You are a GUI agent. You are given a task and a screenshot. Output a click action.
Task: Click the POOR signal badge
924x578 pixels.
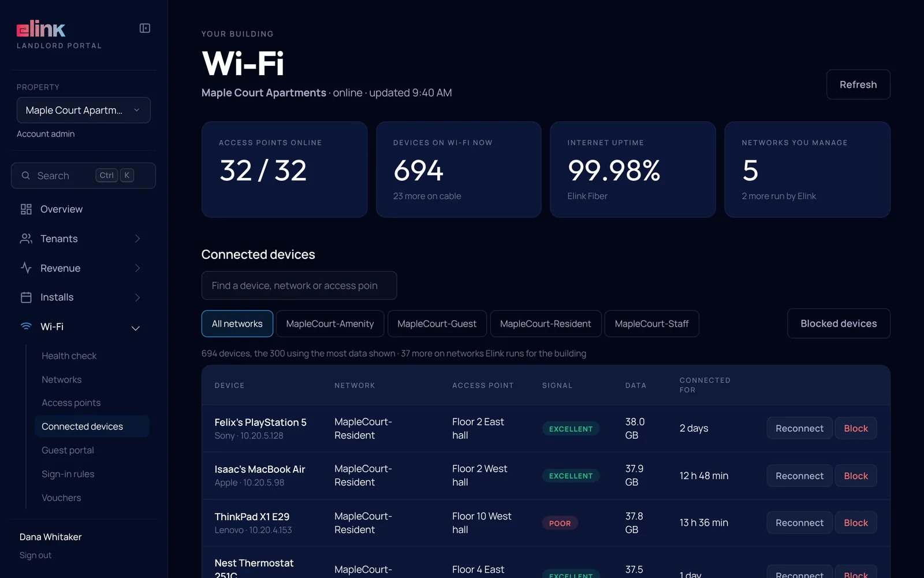coord(560,523)
